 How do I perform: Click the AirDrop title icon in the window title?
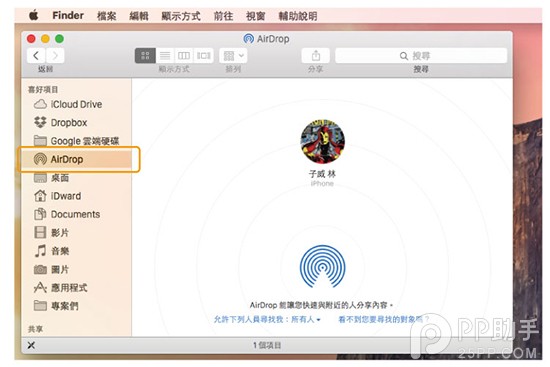coord(248,39)
